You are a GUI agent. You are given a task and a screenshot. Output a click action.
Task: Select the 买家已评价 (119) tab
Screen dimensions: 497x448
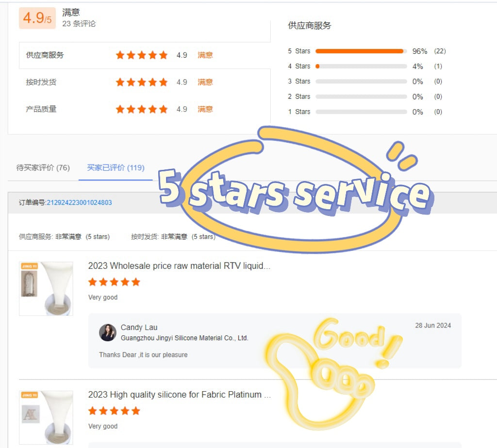(x=116, y=168)
